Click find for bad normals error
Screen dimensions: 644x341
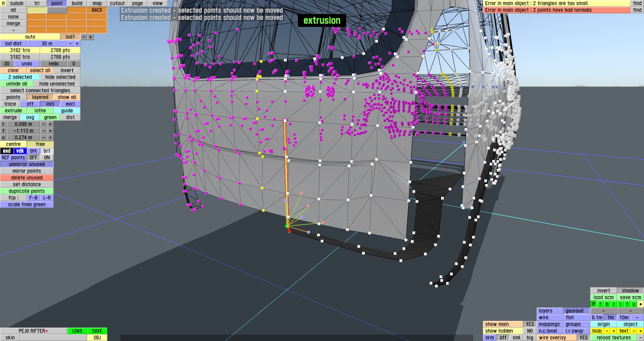[637, 10]
